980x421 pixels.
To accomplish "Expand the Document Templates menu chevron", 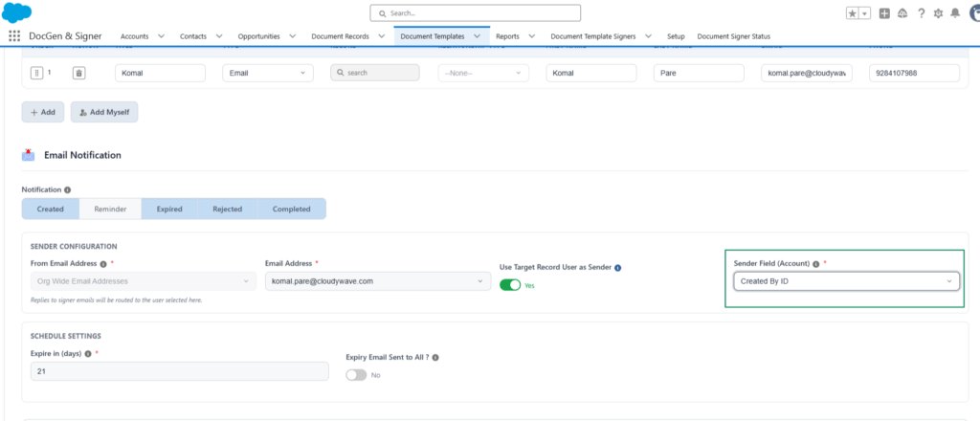I will (x=477, y=36).
